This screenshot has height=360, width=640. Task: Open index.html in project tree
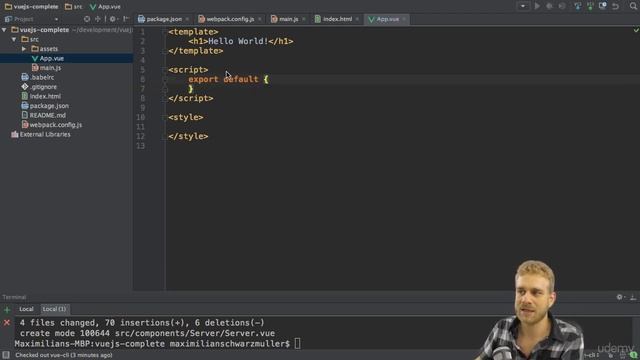(41, 96)
